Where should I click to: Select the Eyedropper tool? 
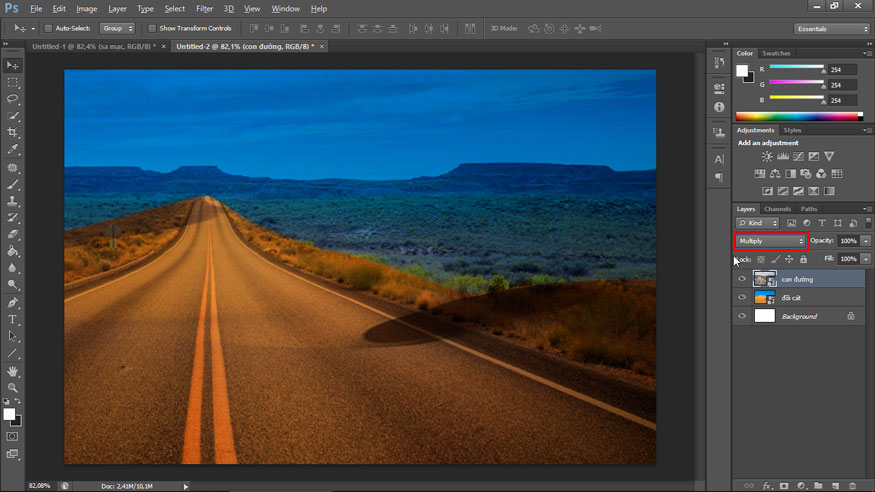[13, 149]
